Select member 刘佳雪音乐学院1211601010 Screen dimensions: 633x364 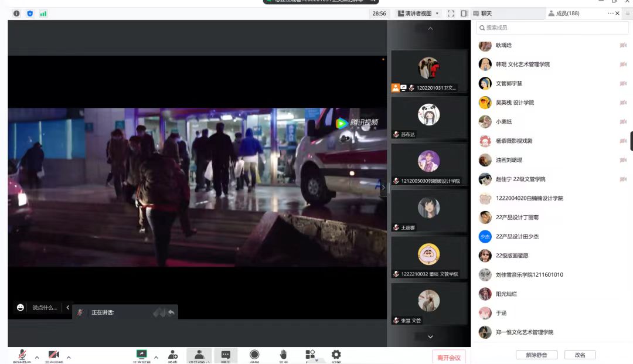[552, 274]
